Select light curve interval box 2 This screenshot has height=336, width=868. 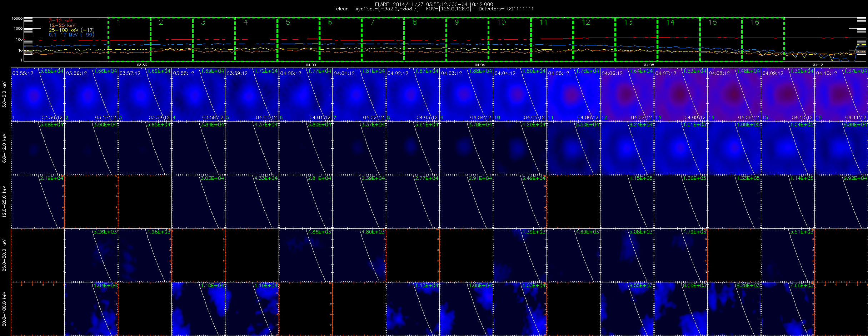pos(171,39)
